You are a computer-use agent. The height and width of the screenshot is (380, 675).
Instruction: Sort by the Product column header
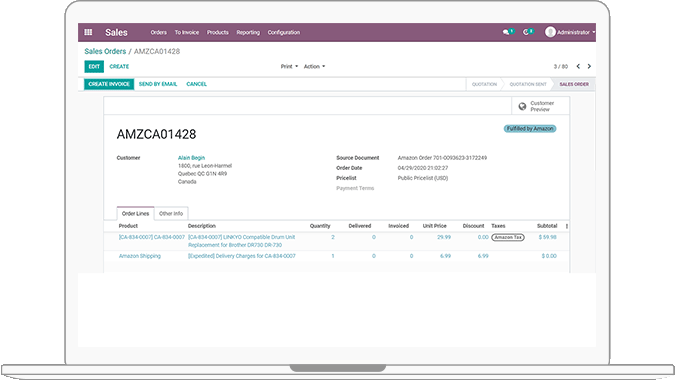(128, 226)
